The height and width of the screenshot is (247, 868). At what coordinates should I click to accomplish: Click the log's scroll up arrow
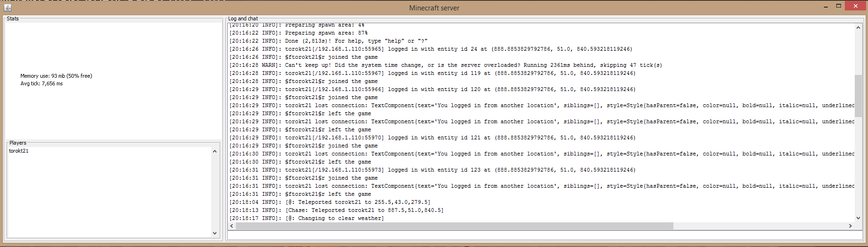pos(858,27)
